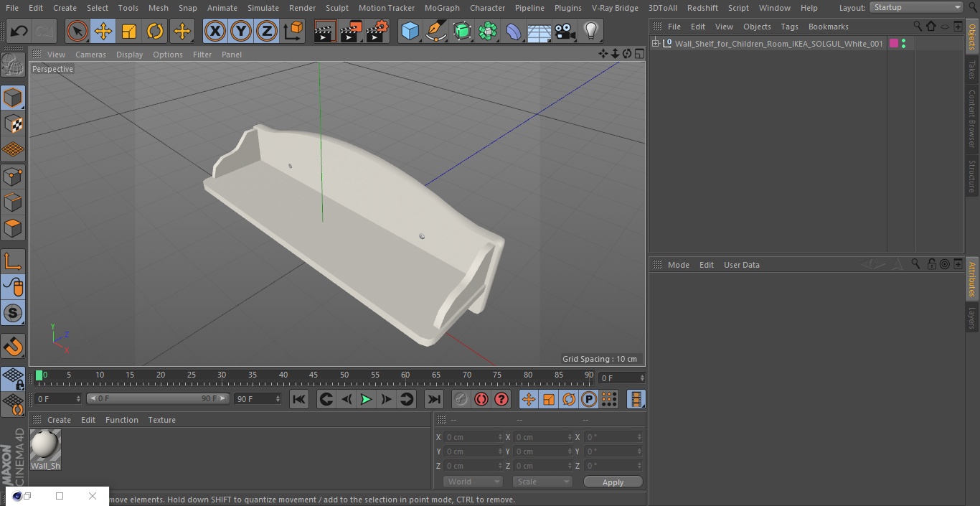
Task: Play the animation forward
Action: pyautogui.click(x=366, y=399)
